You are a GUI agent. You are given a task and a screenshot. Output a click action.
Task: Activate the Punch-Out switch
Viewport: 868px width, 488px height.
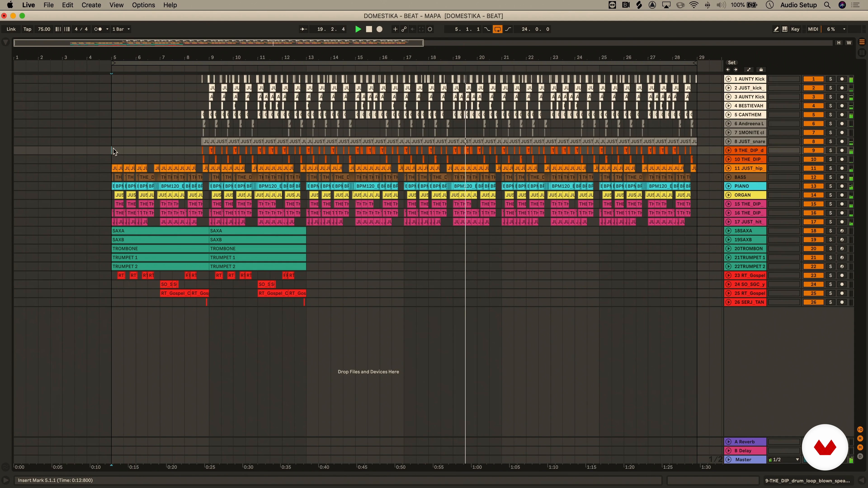coord(508,29)
